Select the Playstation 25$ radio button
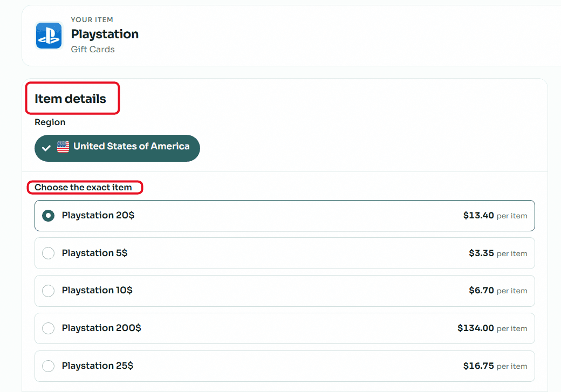 pyautogui.click(x=49, y=366)
